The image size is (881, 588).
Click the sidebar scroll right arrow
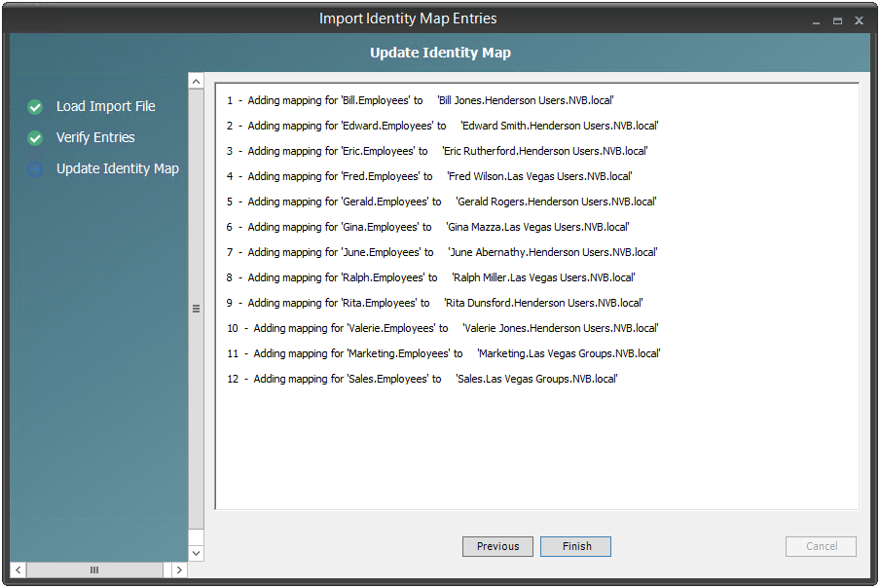[x=179, y=570]
